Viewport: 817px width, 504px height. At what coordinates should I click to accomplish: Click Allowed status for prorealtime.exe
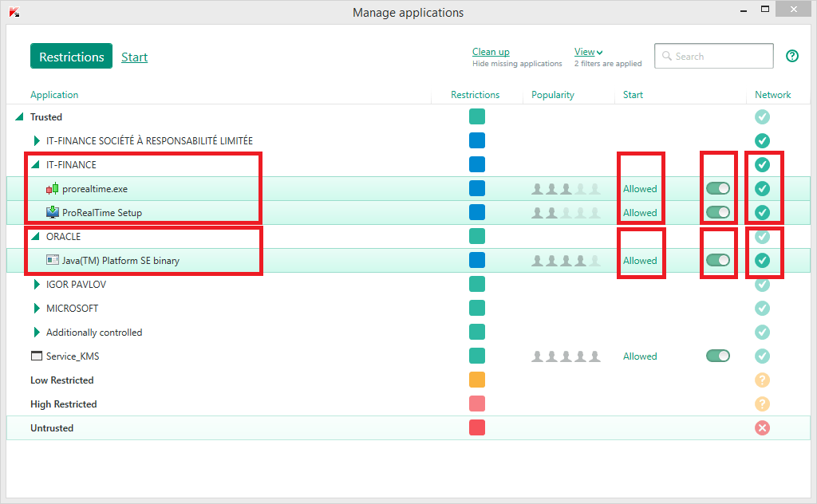coord(640,189)
